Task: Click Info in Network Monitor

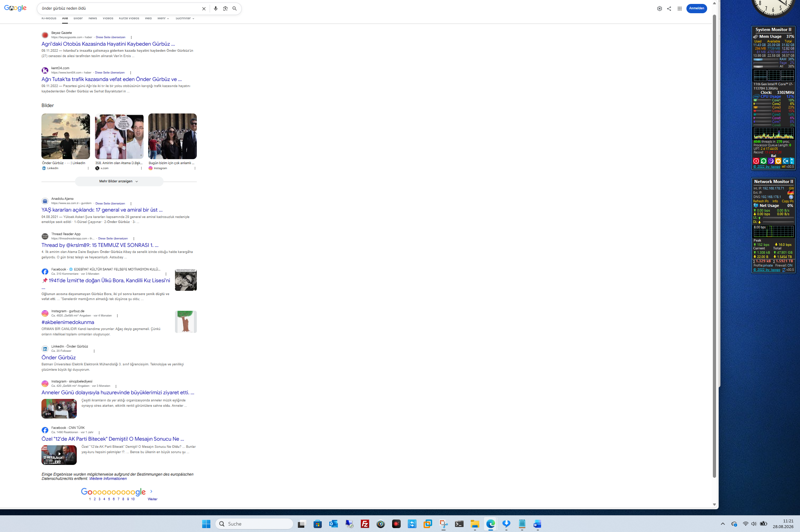Action: (x=775, y=201)
